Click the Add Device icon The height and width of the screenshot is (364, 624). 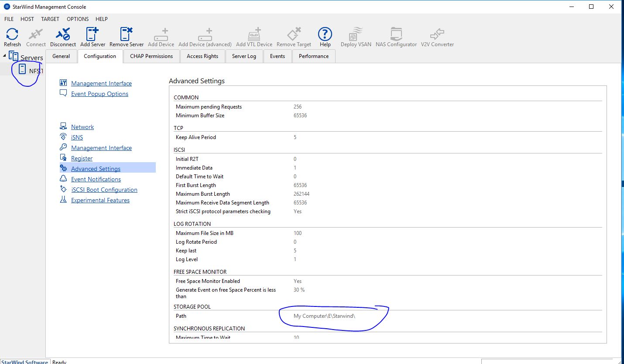tap(161, 34)
